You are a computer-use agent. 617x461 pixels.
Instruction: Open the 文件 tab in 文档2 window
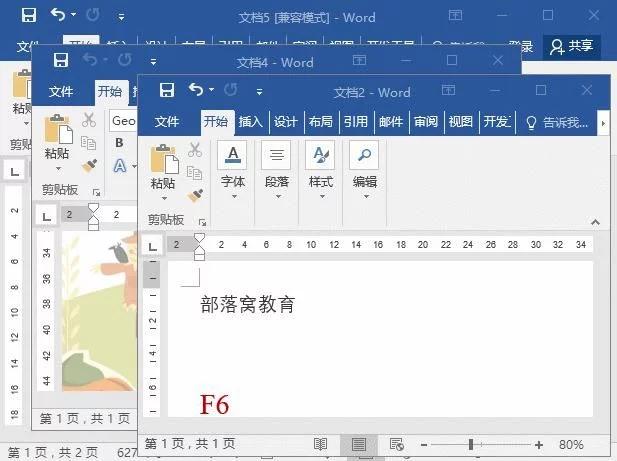click(167, 122)
